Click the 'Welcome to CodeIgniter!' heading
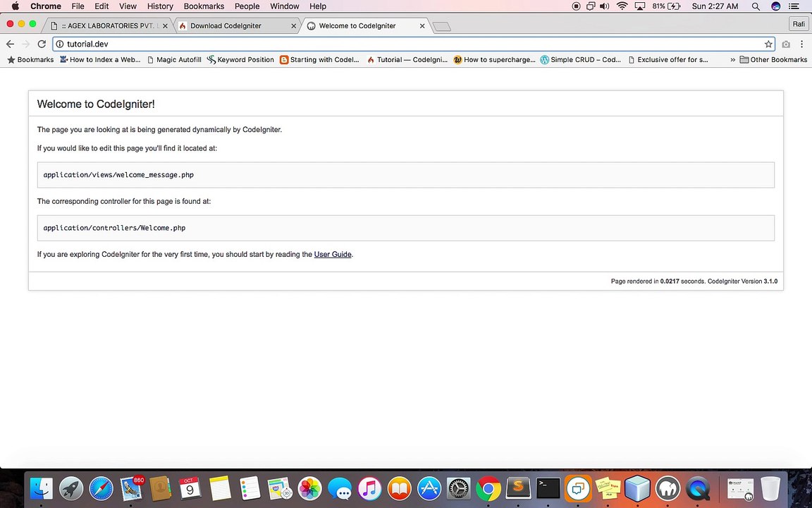Screen dimensions: 812x508 (96, 104)
